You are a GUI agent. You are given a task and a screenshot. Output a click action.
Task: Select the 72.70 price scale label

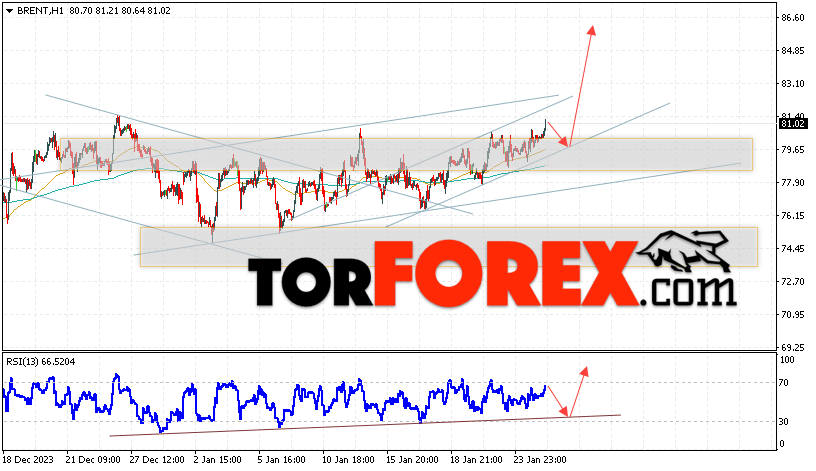[793, 282]
